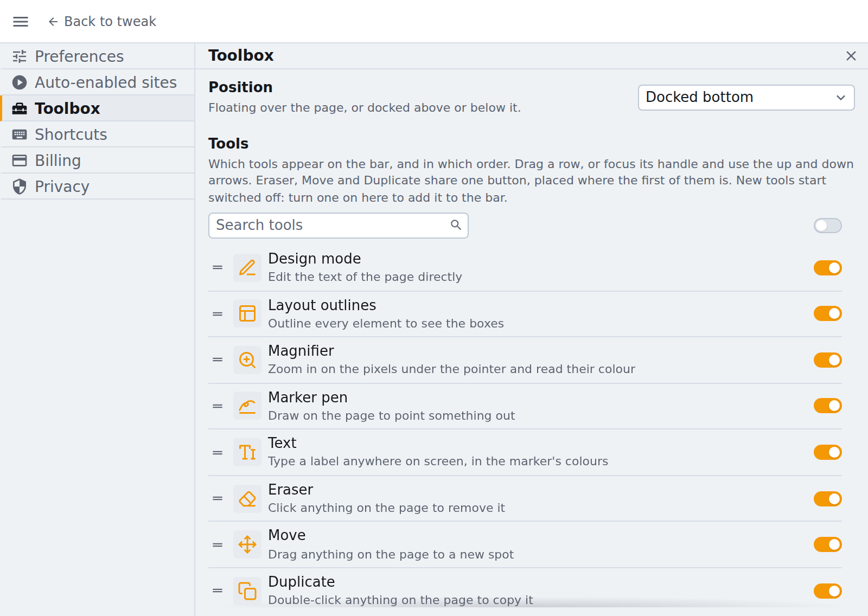868x616 pixels.
Task: Turn off the Text tool
Action: pos(827,452)
